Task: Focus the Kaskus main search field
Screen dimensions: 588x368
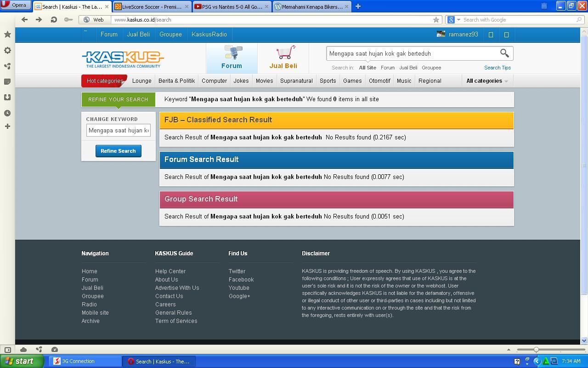Action: coord(412,53)
